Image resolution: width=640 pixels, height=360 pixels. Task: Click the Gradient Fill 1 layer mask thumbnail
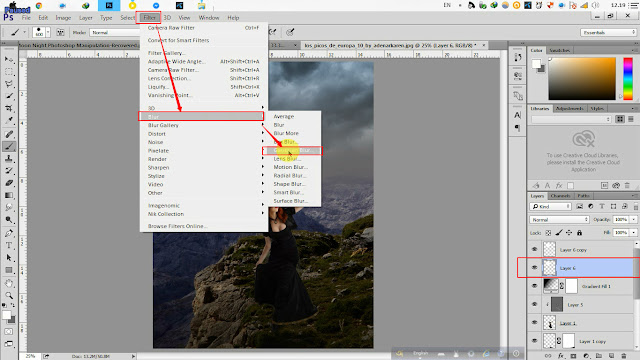[571, 286]
